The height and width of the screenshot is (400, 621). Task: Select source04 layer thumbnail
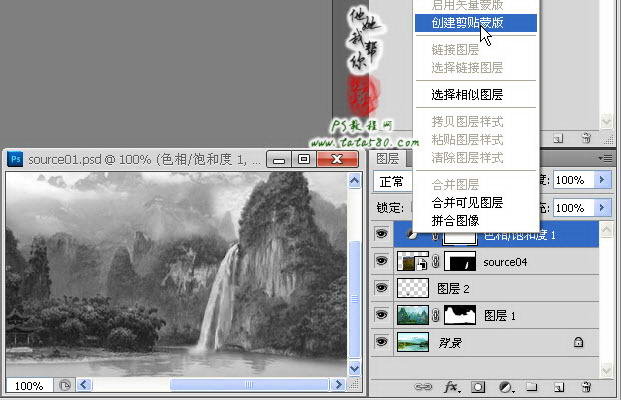[x=413, y=261]
